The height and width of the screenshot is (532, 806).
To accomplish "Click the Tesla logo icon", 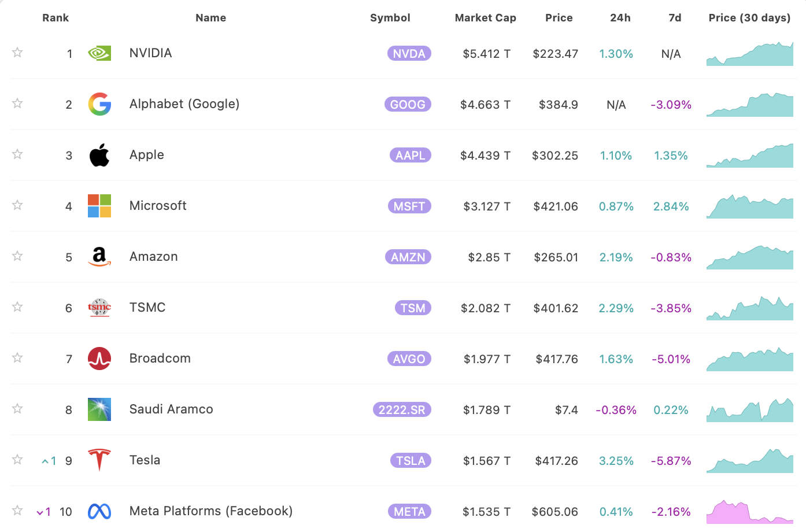I will [x=99, y=460].
